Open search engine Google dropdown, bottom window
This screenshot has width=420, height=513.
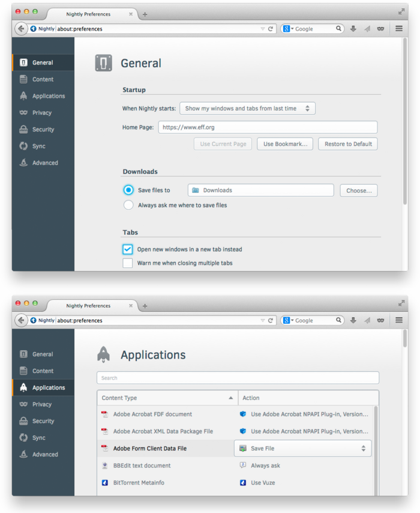[x=288, y=320]
